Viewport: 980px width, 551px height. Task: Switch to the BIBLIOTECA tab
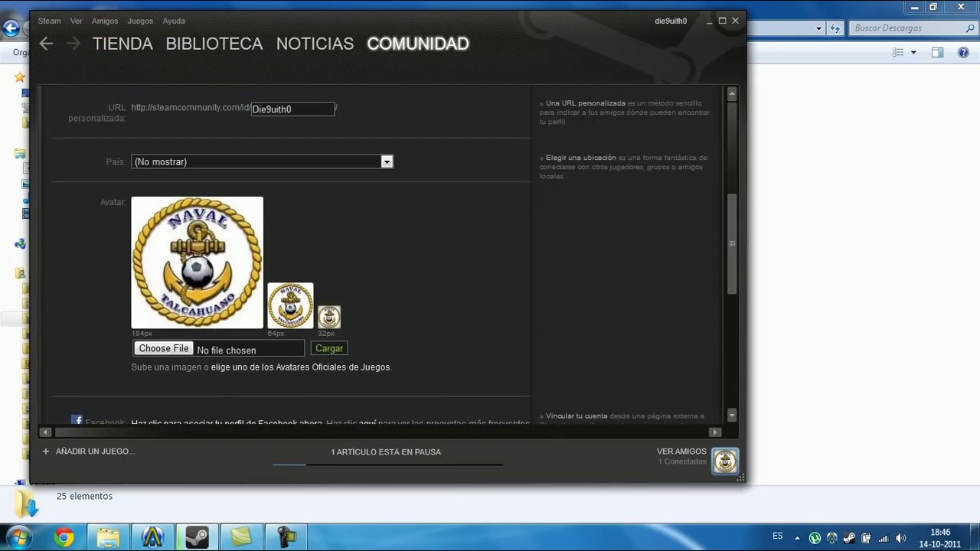[x=214, y=44]
